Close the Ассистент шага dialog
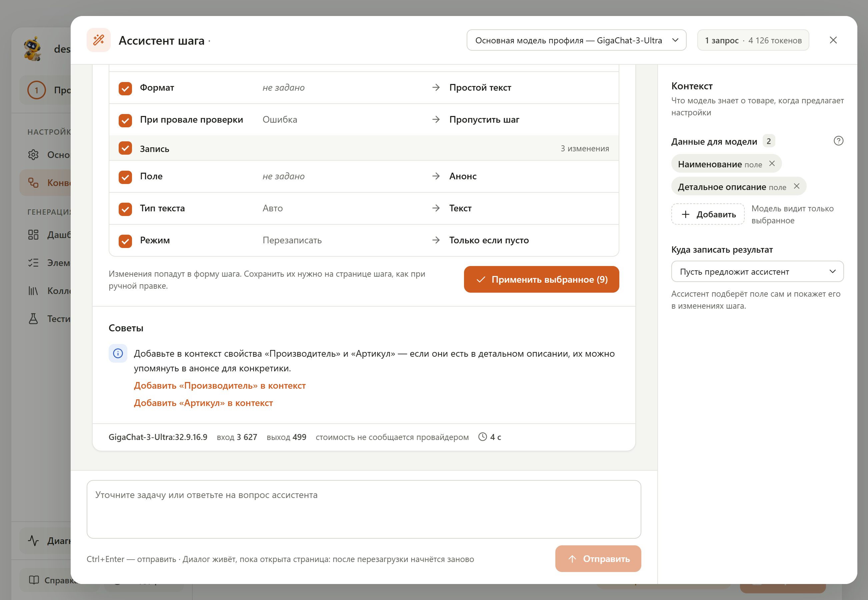 (x=833, y=40)
